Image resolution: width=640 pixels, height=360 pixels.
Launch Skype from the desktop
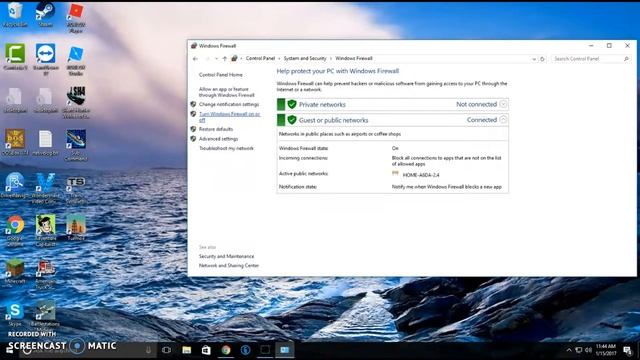pos(15,314)
